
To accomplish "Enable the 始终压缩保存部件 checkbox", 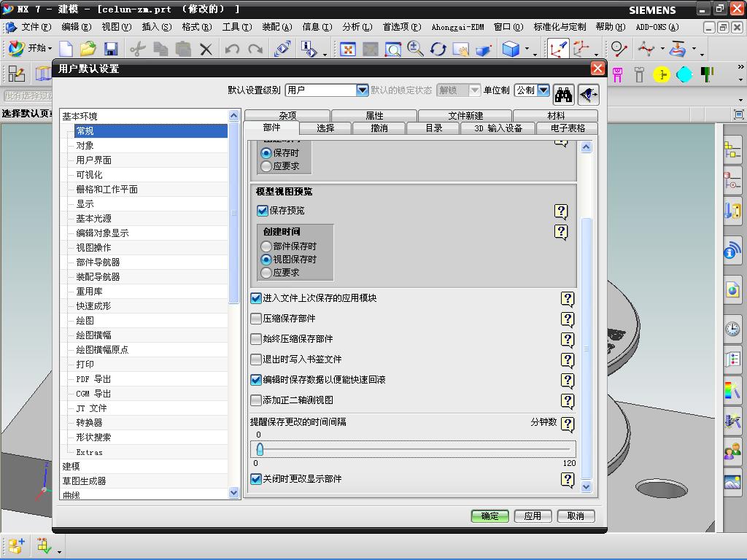I will pyautogui.click(x=256, y=339).
